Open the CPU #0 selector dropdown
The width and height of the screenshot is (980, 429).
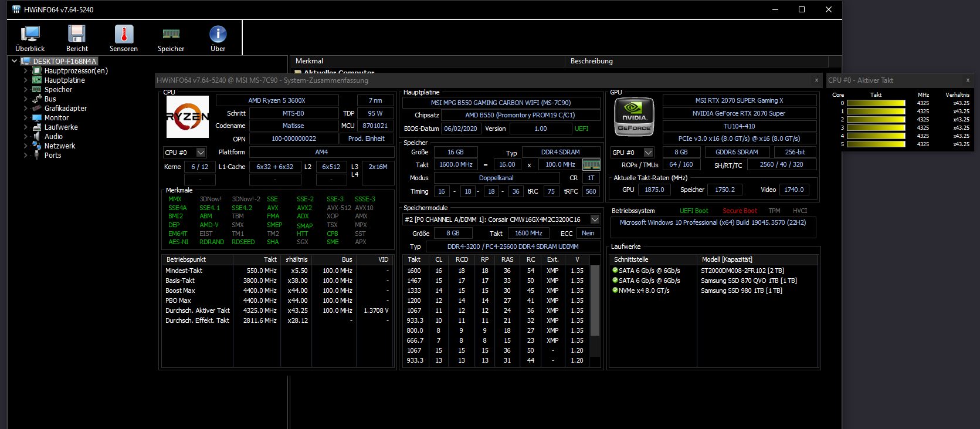click(201, 153)
